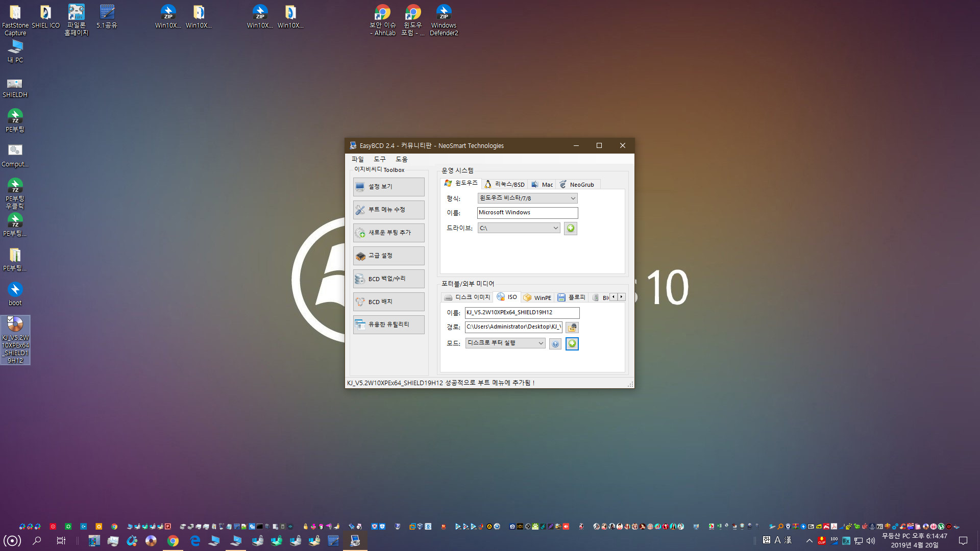Select the Windows Defender2 zip desktop icon

tap(444, 20)
